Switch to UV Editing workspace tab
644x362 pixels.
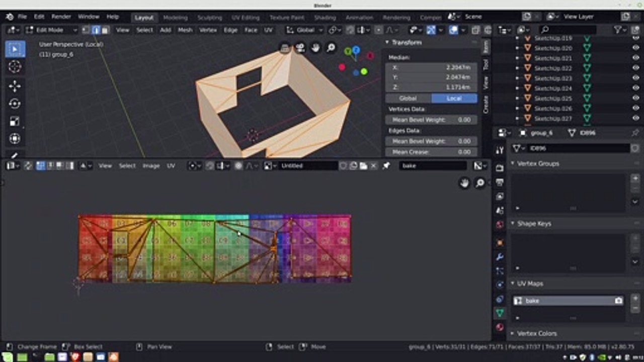(246, 18)
